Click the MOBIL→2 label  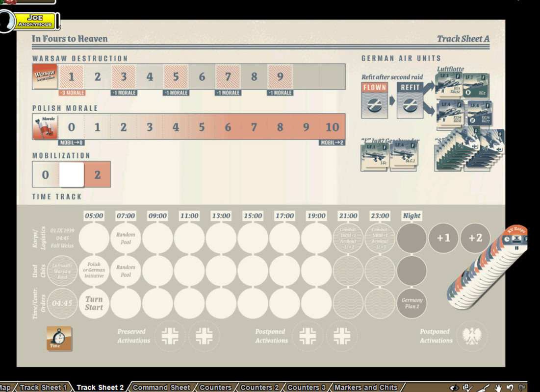click(332, 143)
